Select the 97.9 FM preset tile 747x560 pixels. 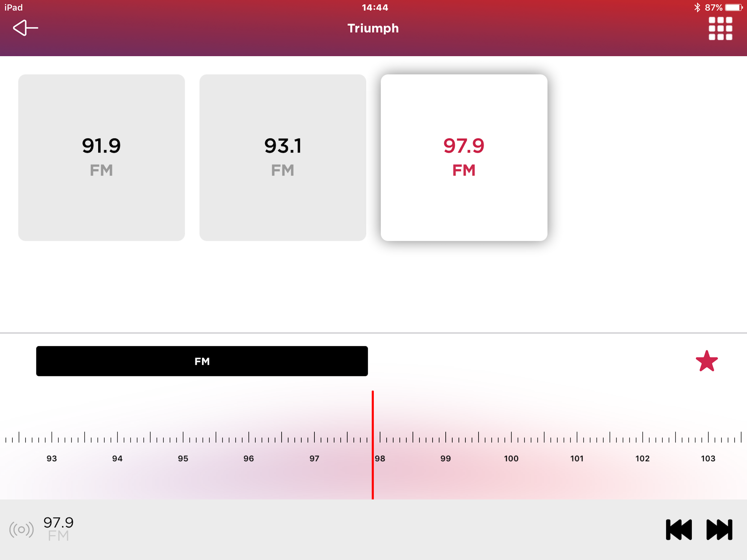click(x=464, y=157)
